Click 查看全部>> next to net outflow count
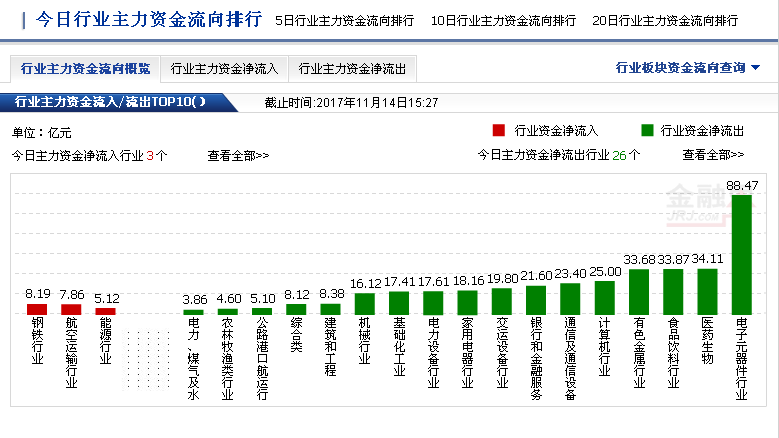 (713, 155)
